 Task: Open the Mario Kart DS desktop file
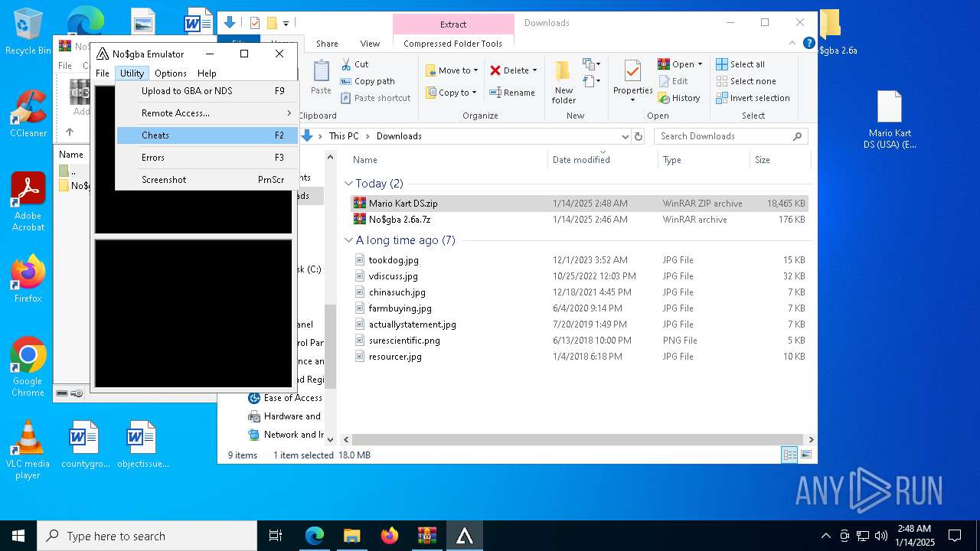pos(890,120)
